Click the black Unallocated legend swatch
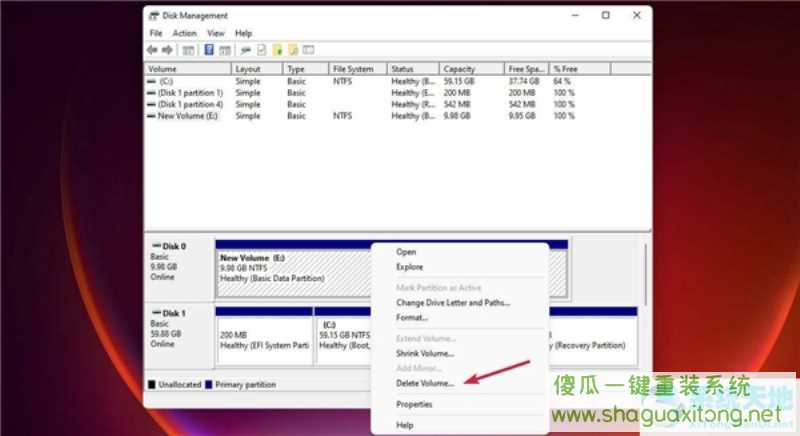Viewport: 800px width, 436px height. click(152, 384)
